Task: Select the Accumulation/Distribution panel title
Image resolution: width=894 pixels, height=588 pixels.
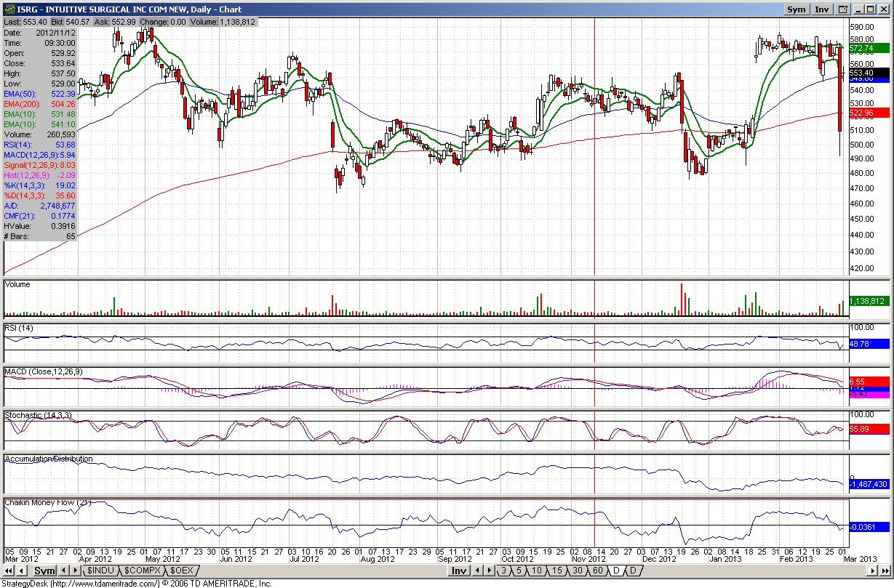Action: tap(49, 459)
